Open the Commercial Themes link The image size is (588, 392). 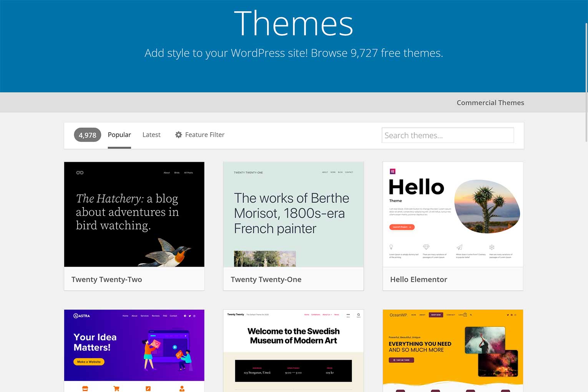point(490,103)
